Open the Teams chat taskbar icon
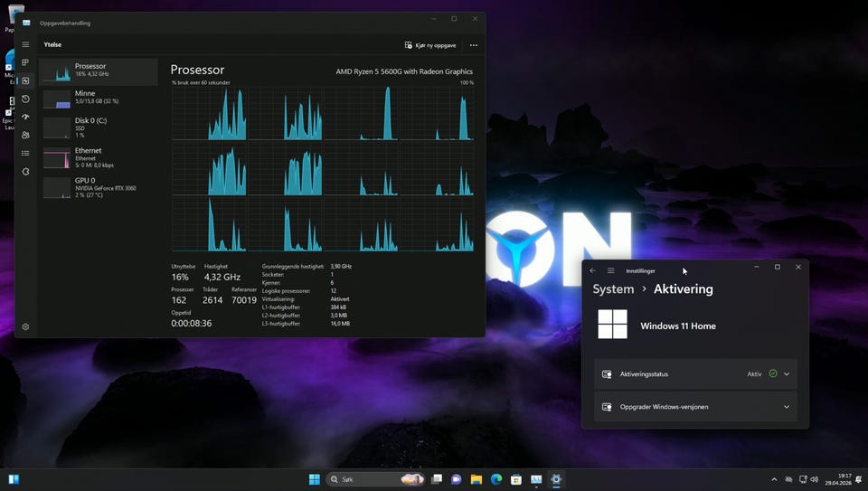Screen dimensions: 868x491 point(457,479)
